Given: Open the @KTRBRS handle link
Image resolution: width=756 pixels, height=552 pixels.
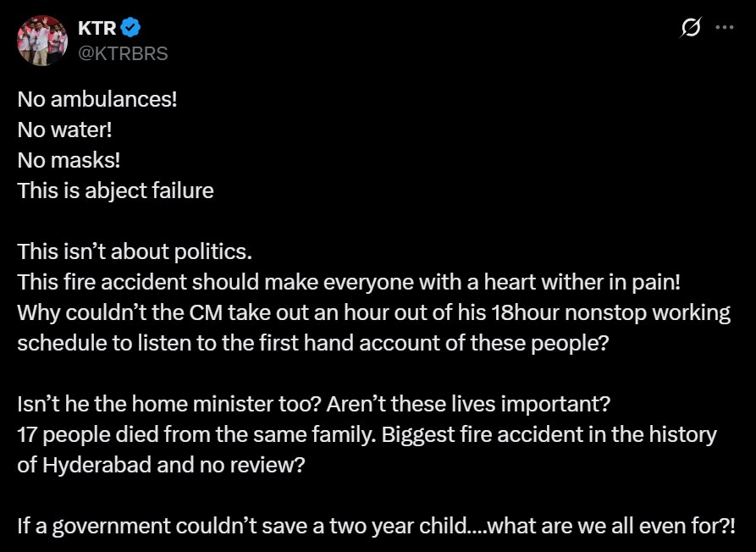Looking at the screenshot, I should (123, 53).
